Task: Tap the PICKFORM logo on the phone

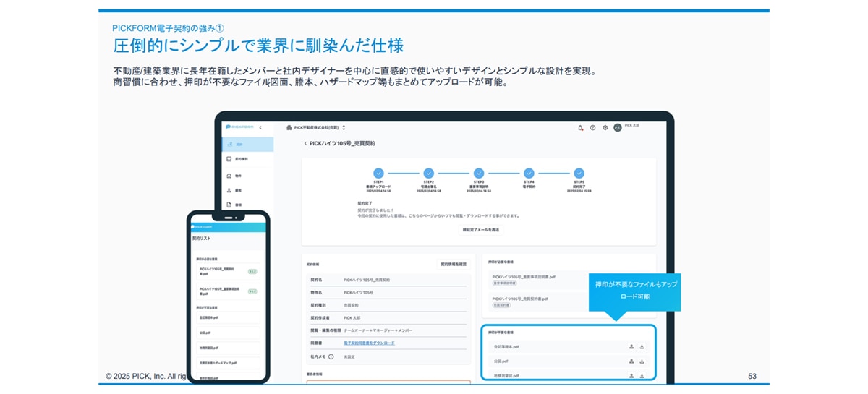Action: tap(203, 227)
